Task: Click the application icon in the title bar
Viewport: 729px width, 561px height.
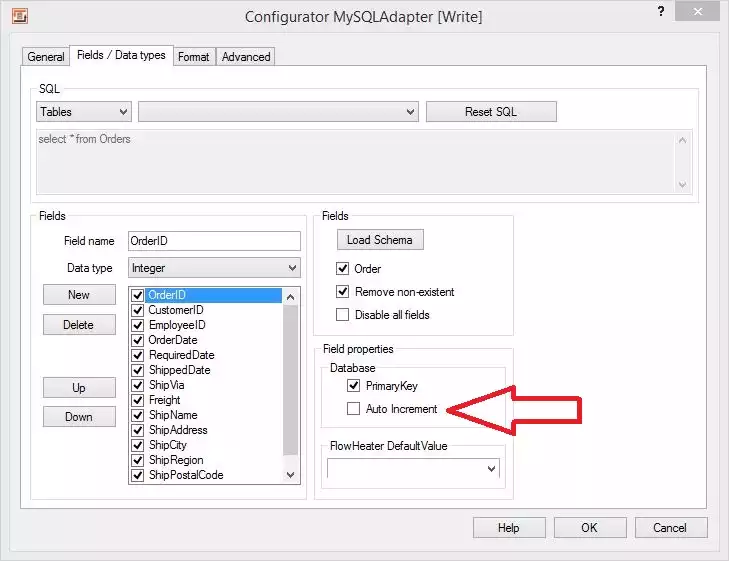Action: coord(18,16)
